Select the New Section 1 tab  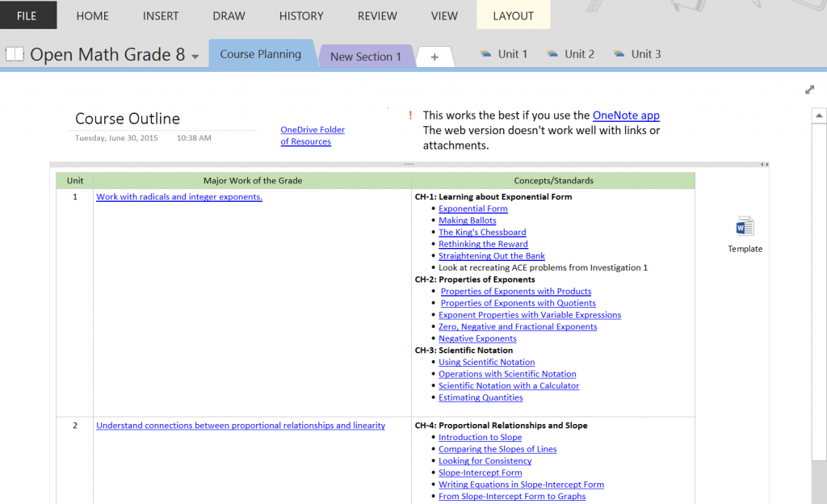(x=366, y=57)
